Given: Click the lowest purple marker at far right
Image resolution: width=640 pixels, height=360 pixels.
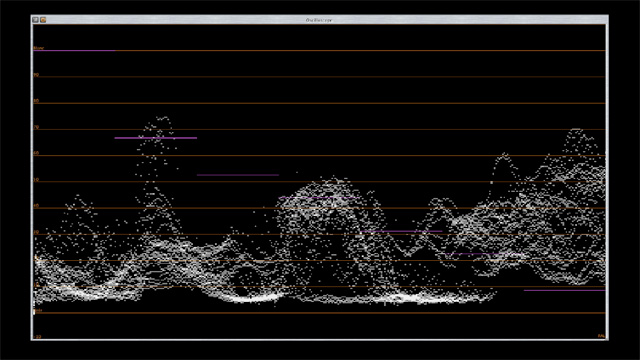Looking at the screenshot, I should [564, 290].
